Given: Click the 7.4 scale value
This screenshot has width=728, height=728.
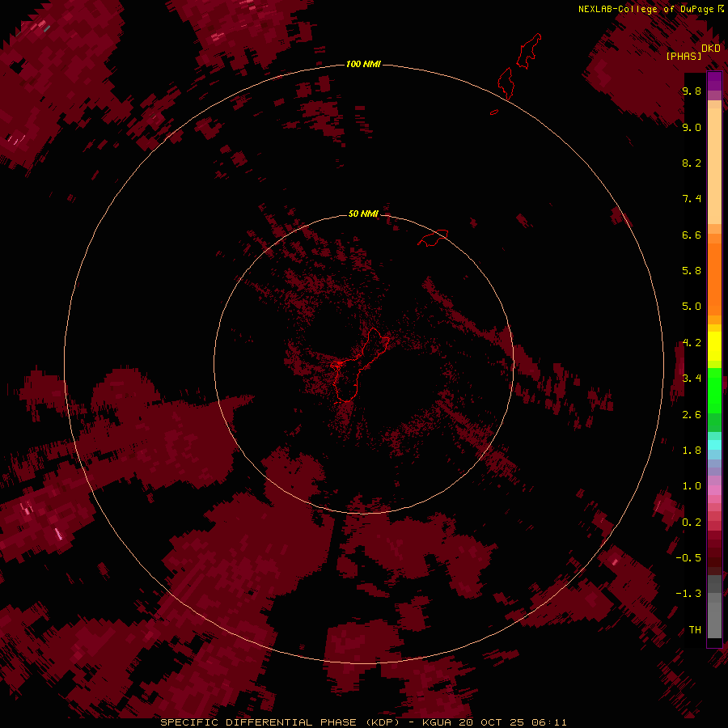Looking at the screenshot, I should (x=692, y=199).
